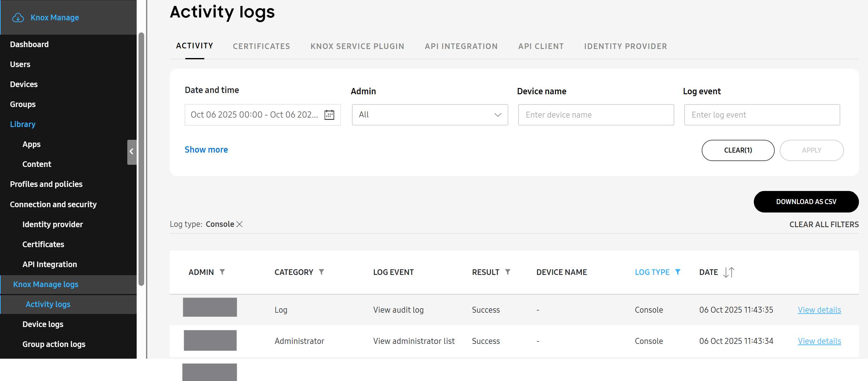Remove the Console log type filter chip
The image size is (868, 381).
tap(240, 224)
